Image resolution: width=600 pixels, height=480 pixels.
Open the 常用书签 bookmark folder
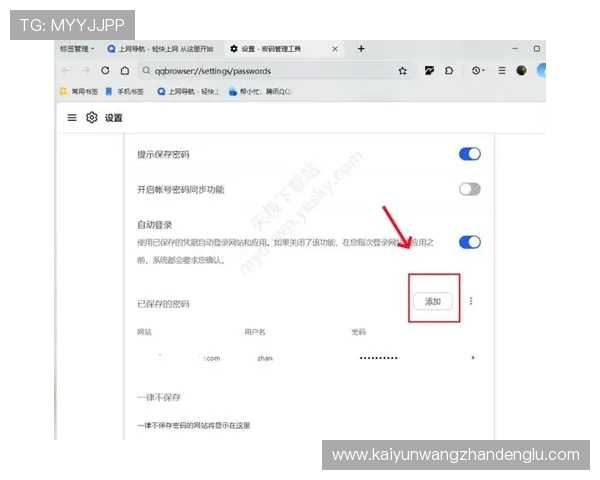point(79,91)
